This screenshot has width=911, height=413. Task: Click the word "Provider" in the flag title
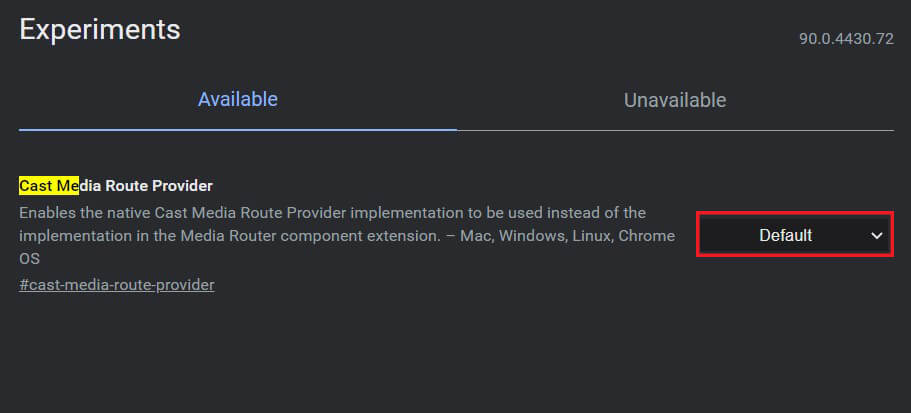pos(181,186)
